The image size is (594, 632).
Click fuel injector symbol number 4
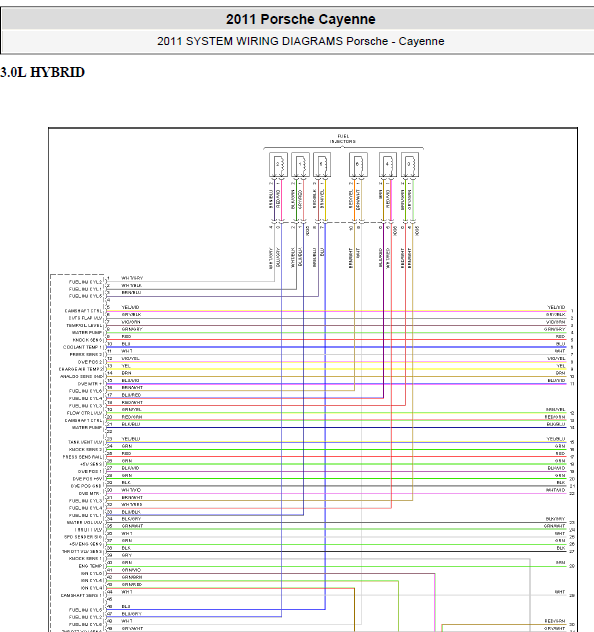388,164
